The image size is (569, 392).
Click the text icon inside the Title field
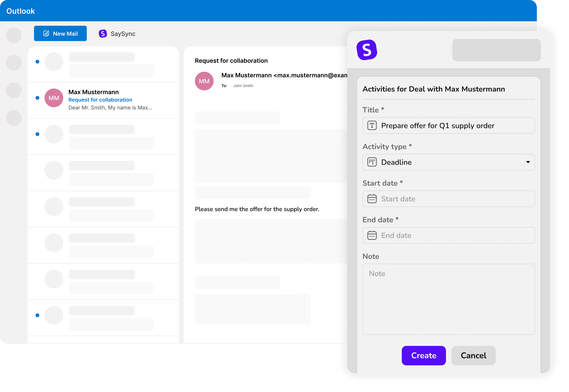click(x=372, y=126)
